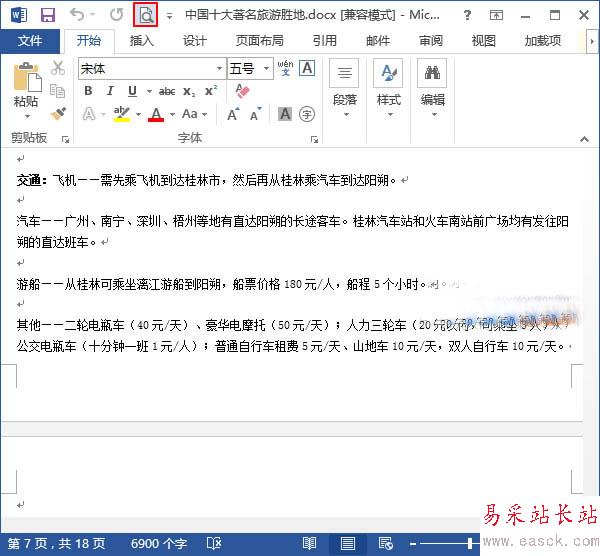Viewport: 600px width, 556px height.
Task: Click Clear All Formatting eraser icon
Action: tap(242, 91)
